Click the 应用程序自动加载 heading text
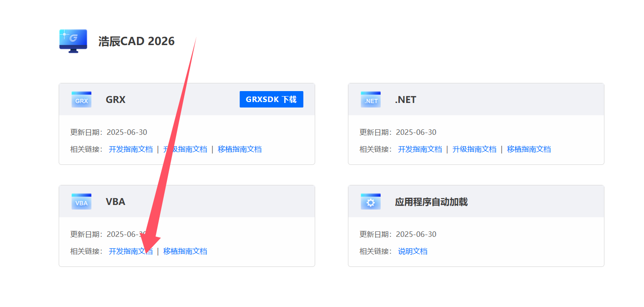644x307 pixels. [x=431, y=202]
